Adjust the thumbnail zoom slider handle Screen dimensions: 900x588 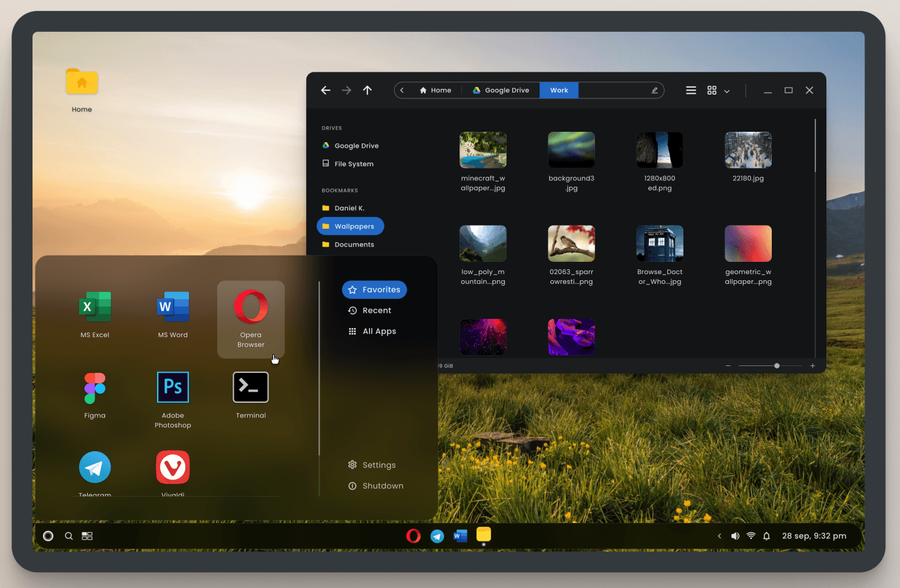pos(777,366)
